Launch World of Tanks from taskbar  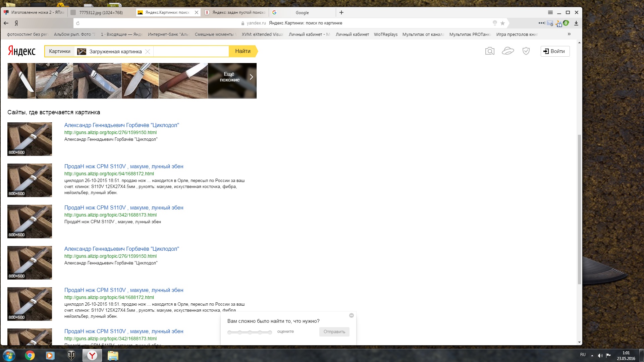coord(71,355)
